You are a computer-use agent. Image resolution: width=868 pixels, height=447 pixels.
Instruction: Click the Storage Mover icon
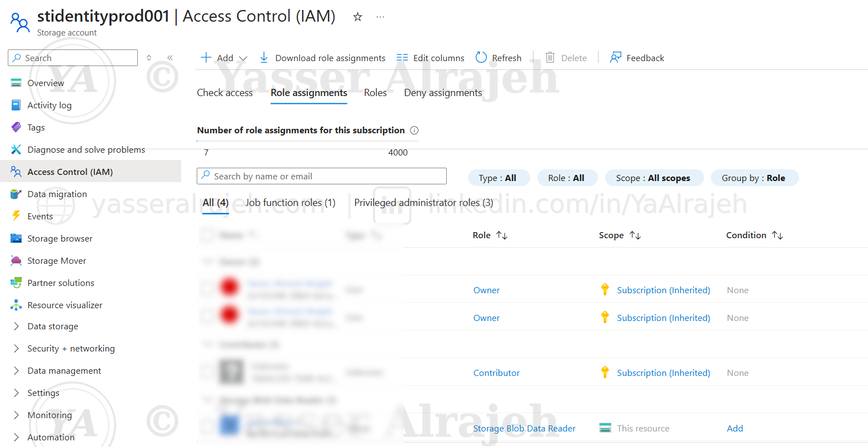click(16, 261)
